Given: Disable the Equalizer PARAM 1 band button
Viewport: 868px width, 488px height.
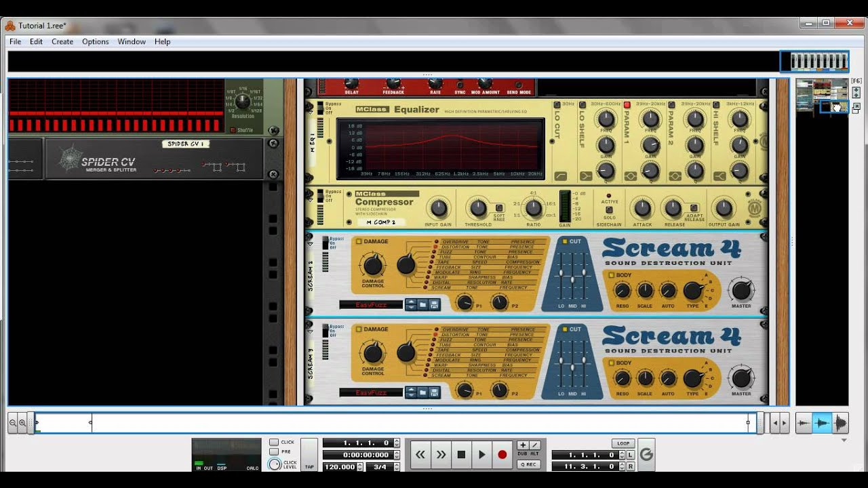Looking at the screenshot, I should tap(627, 104).
